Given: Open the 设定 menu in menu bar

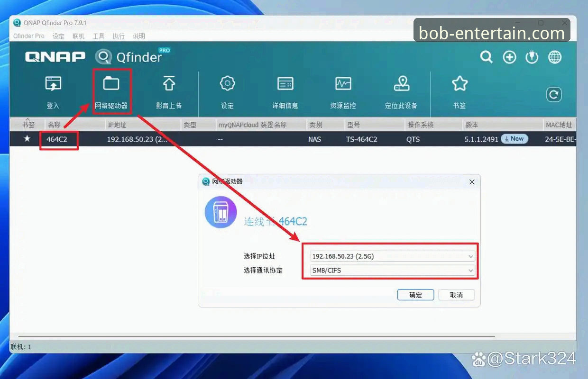Looking at the screenshot, I should point(58,36).
